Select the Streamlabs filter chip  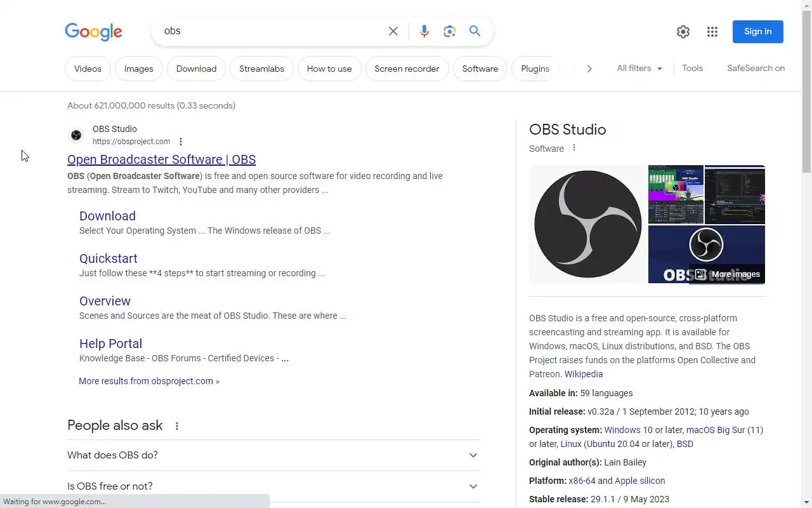[x=261, y=69]
